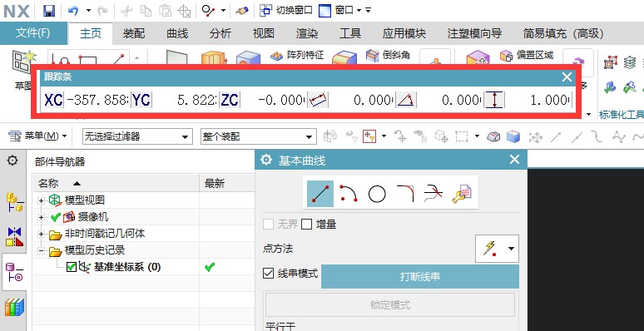Switch to the 应用模块 ribbon tab
The image size is (644, 331).
tap(404, 33)
